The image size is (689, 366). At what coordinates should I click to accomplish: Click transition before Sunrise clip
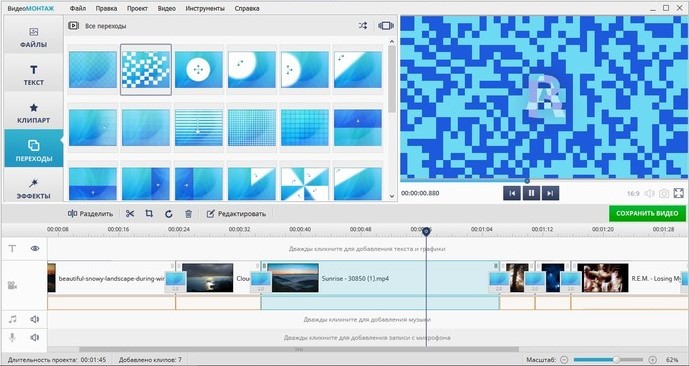261,282
